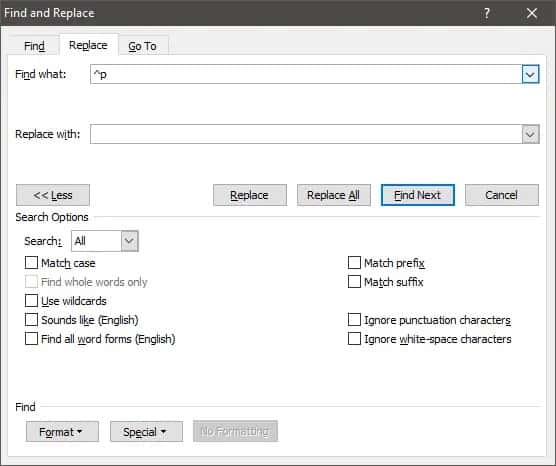Viewport: 556px width, 466px height.
Task: Check Sounds like (English) option
Action: pos(31,320)
